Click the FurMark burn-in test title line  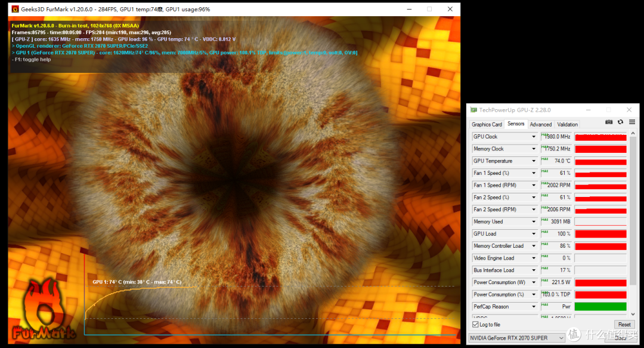75,26
